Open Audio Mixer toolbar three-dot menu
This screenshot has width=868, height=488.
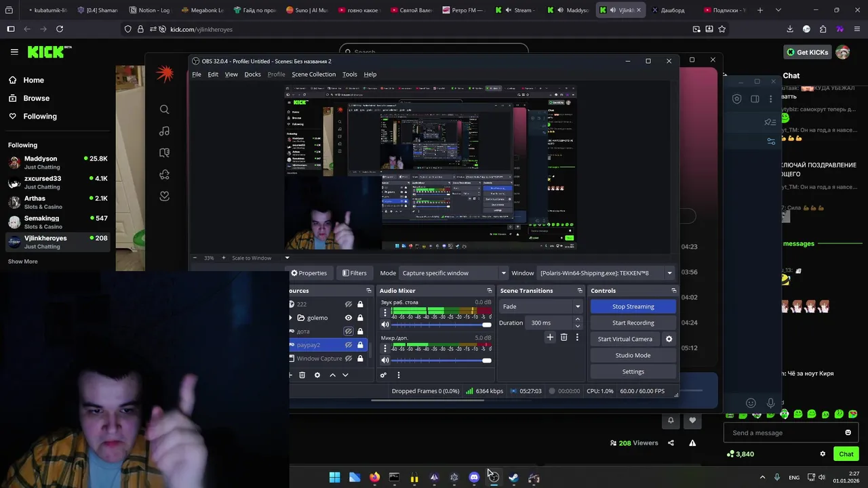(398, 375)
